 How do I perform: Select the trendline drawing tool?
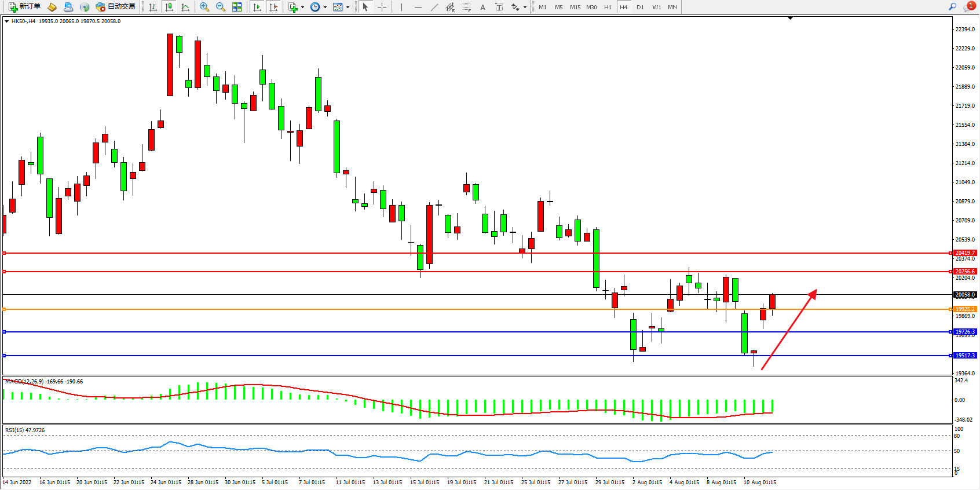click(434, 8)
